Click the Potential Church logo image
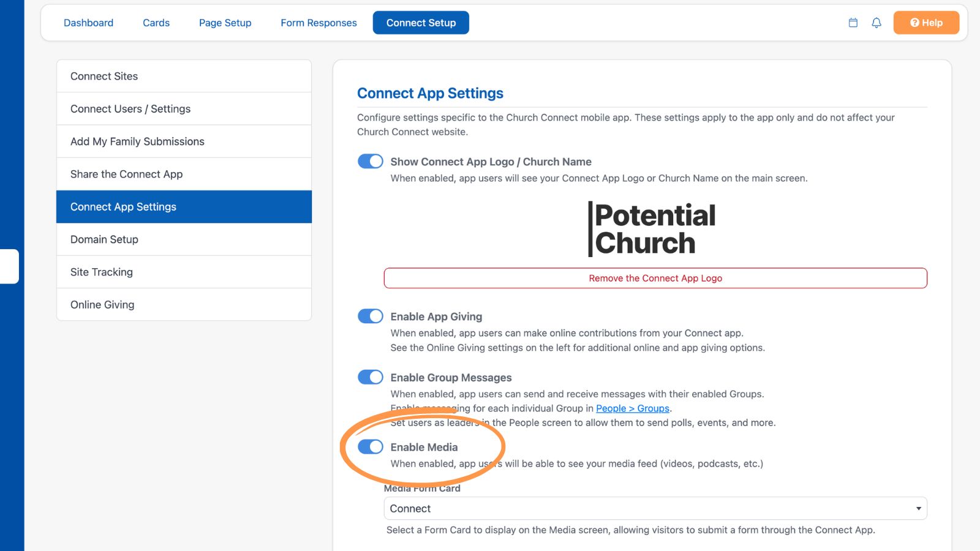 coord(652,229)
